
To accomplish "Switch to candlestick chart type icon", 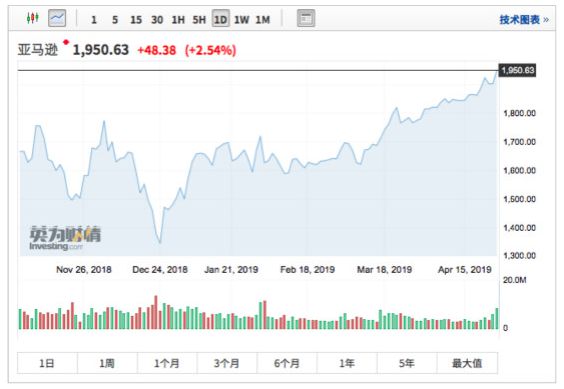I will [x=33, y=18].
